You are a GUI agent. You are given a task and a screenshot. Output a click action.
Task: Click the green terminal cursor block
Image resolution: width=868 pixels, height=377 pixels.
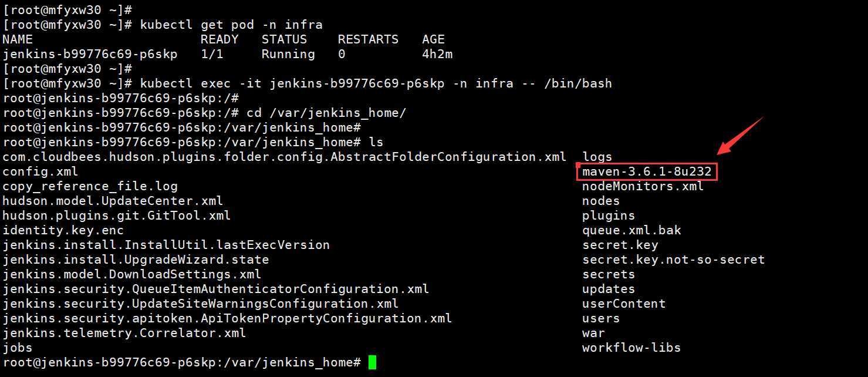[x=372, y=362]
